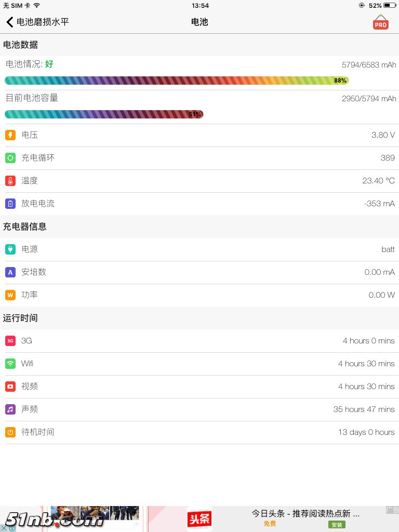Image resolution: width=399 pixels, height=532 pixels.
Task: Open the 今日头条 ad banner title
Action: click(x=305, y=513)
